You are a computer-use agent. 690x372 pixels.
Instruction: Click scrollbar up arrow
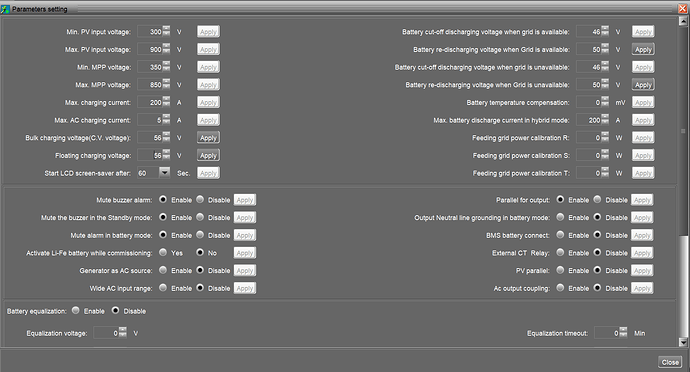tap(683, 21)
